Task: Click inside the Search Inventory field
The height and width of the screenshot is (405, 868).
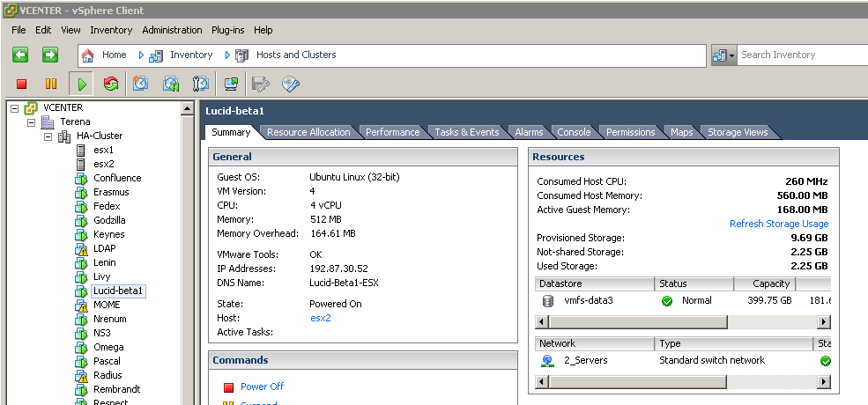Action: (802, 55)
